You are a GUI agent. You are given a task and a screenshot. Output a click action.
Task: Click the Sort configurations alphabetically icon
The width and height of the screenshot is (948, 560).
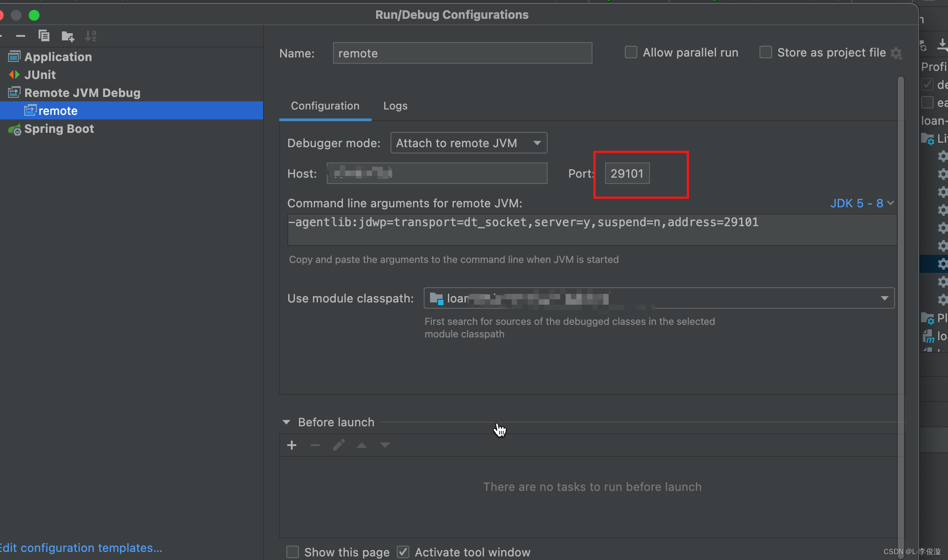click(x=91, y=36)
